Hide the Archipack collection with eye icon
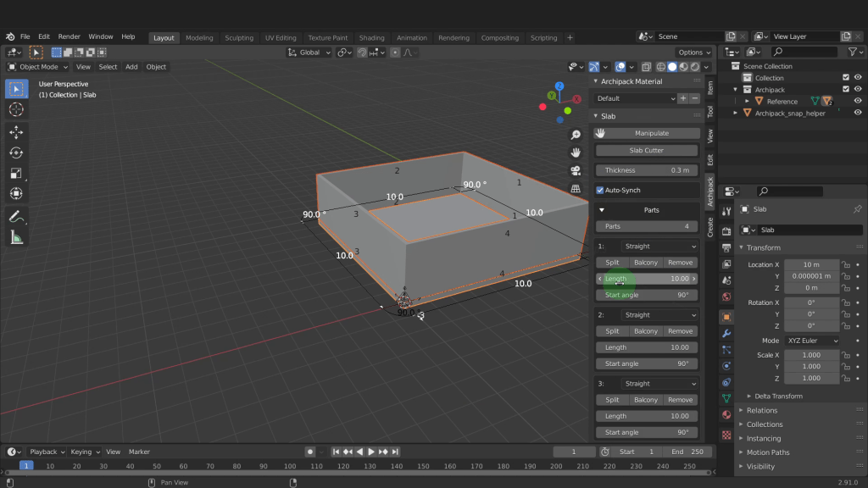Image resolution: width=868 pixels, height=488 pixels. [x=858, y=89]
